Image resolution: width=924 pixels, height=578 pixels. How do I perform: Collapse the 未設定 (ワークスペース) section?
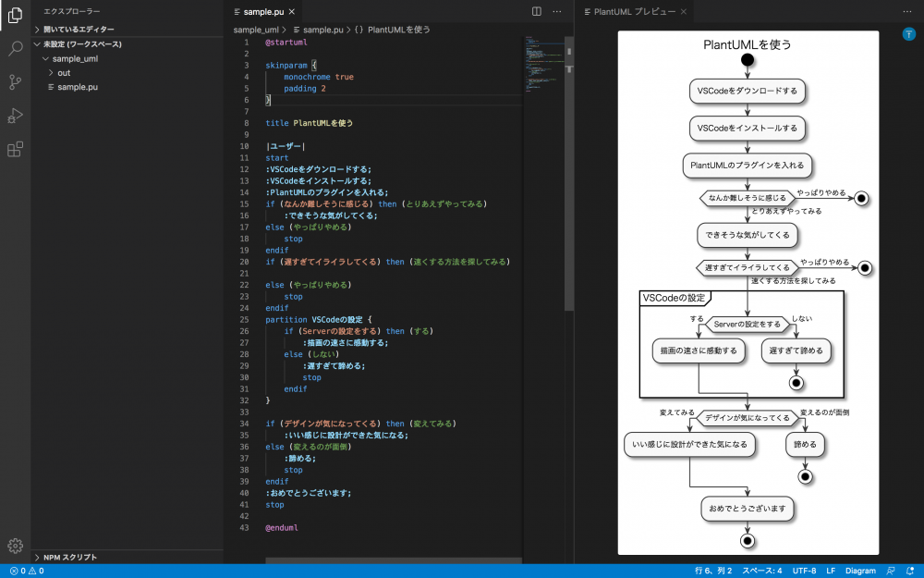click(82, 44)
